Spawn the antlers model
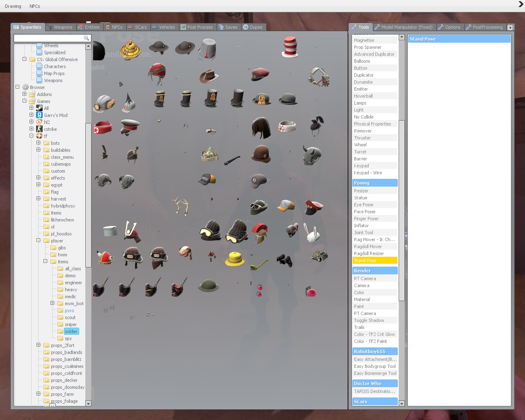Viewport: 525px width, 420px height. 181,206
